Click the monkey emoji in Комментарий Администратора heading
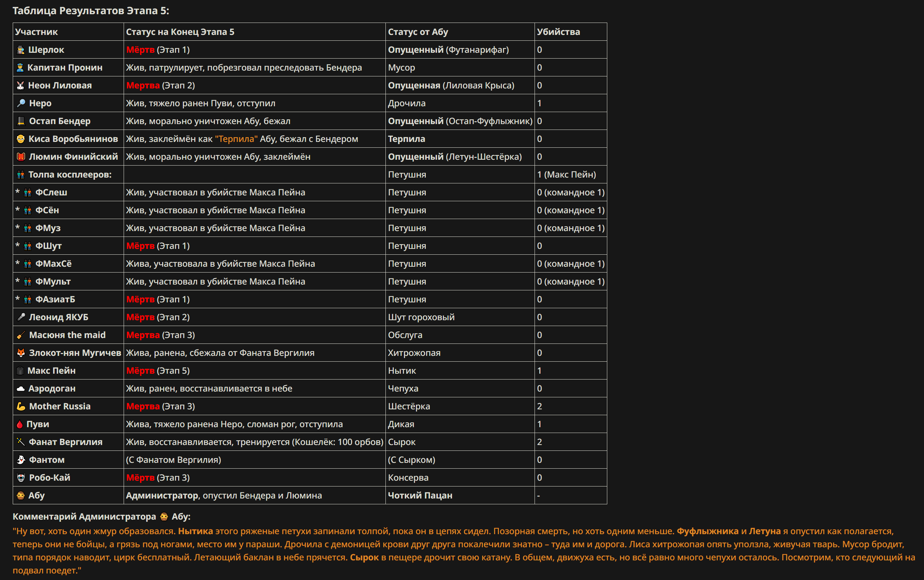The height and width of the screenshot is (580, 924). tap(164, 517)
